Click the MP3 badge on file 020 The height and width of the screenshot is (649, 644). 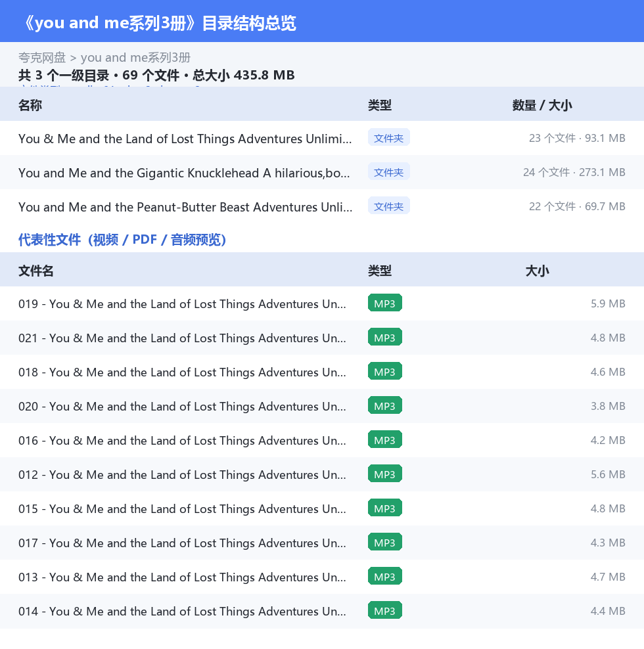(384, 406)
